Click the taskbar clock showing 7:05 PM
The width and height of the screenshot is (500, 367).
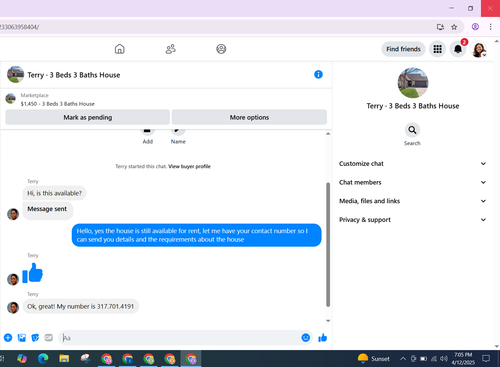coord(463,359)
